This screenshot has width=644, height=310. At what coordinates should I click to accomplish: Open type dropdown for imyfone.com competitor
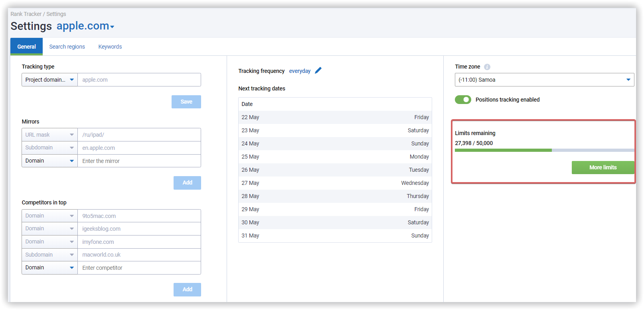tap(49, 242)
